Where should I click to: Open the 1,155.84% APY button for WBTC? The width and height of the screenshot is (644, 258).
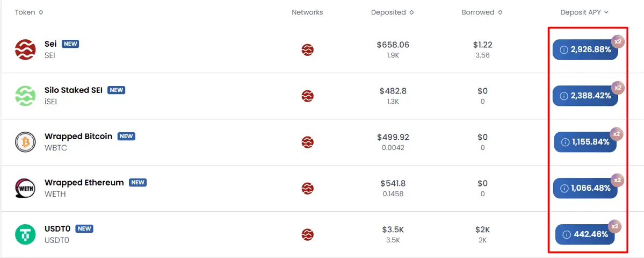(x=585, y=142)
